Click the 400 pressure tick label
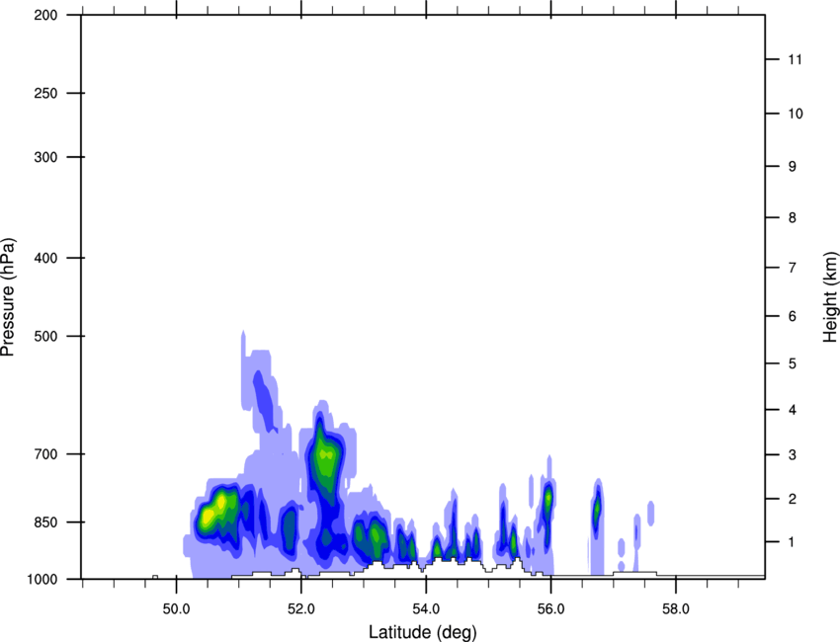Image resolution: width=840 pixels, height=642 pixels. pos(45,258)
